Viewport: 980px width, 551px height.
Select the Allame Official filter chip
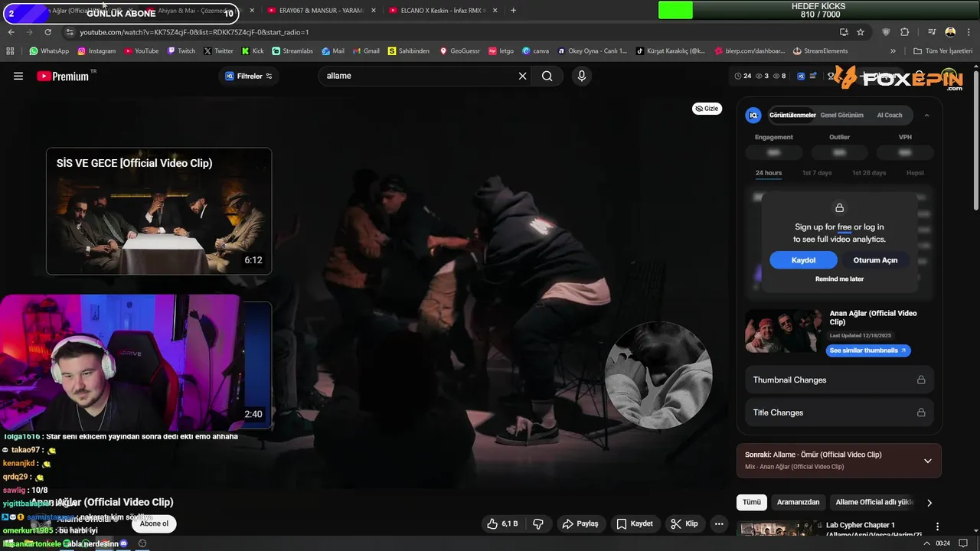[874, 502]
